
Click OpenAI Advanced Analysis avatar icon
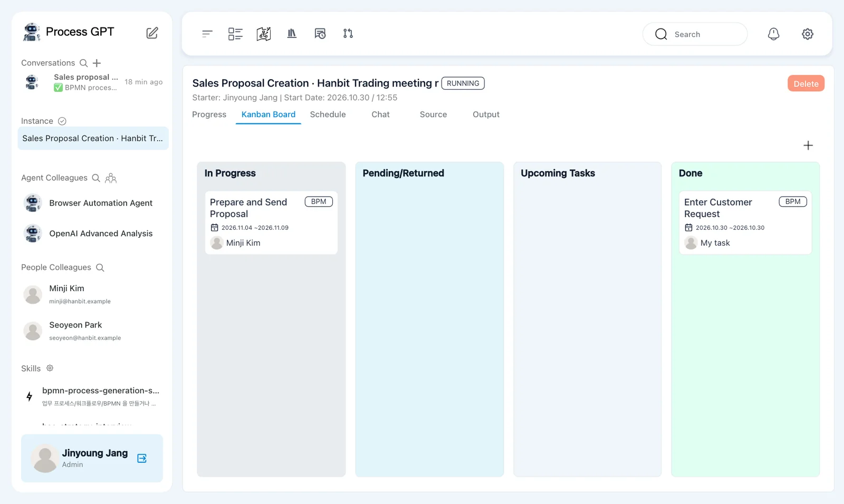click(33, 234)
